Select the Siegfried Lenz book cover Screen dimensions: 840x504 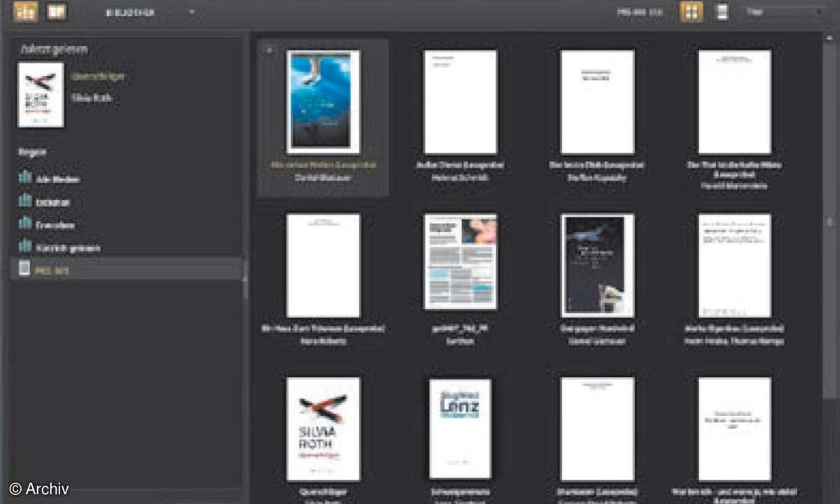pyautogui.click(x=460, y=429)
